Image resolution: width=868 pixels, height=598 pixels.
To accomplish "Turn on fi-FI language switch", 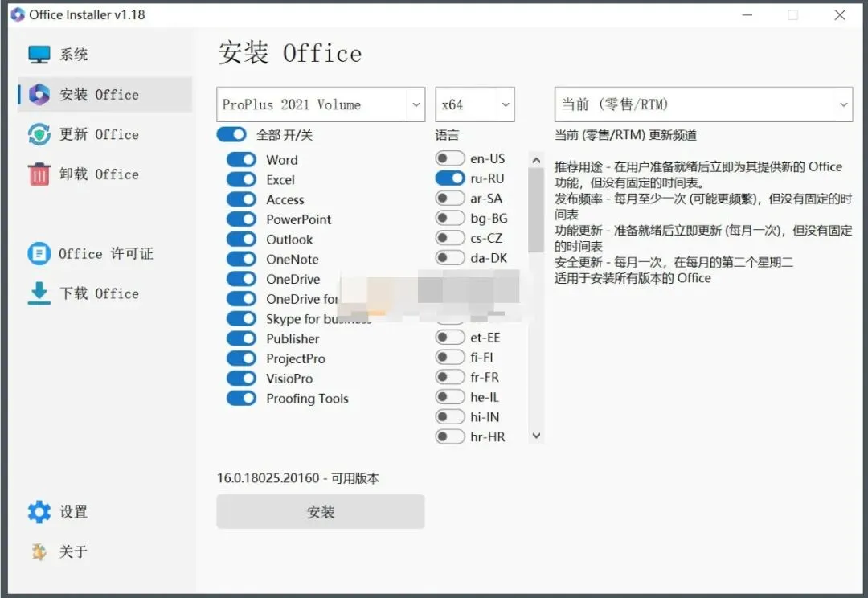I will [450, 357].
